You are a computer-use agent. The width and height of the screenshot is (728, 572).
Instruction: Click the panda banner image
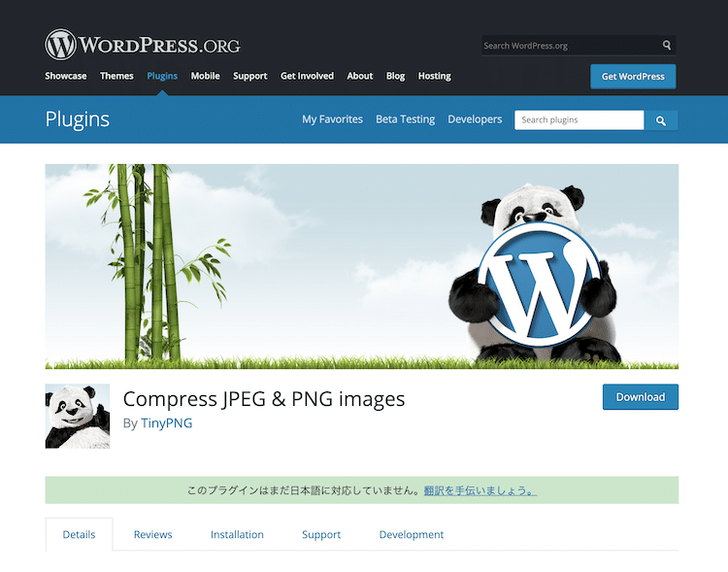(362, 266)
